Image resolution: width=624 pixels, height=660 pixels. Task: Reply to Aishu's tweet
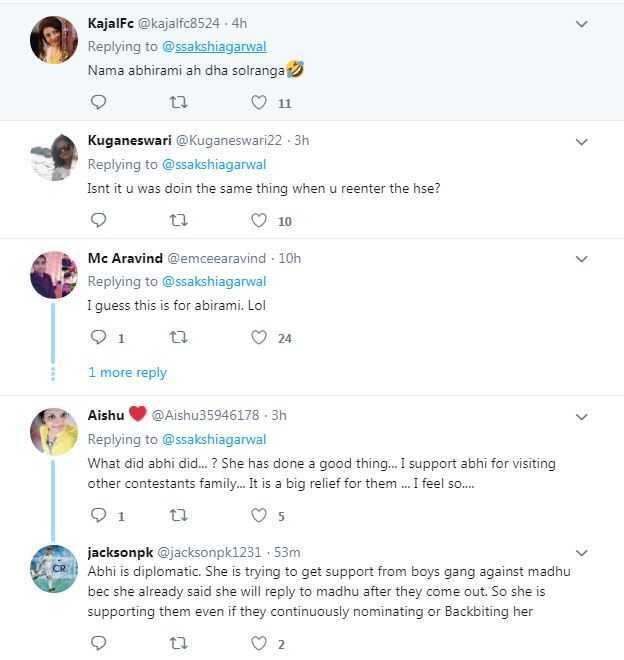pos(99,515)
